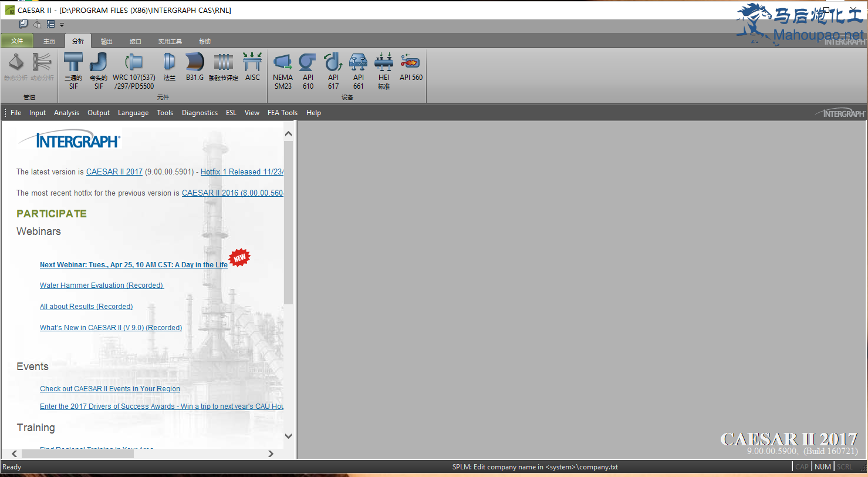Open the Language menu
The height and width of the screenshot is (477, 868).
pyautogui.click(x=133, y=113)
